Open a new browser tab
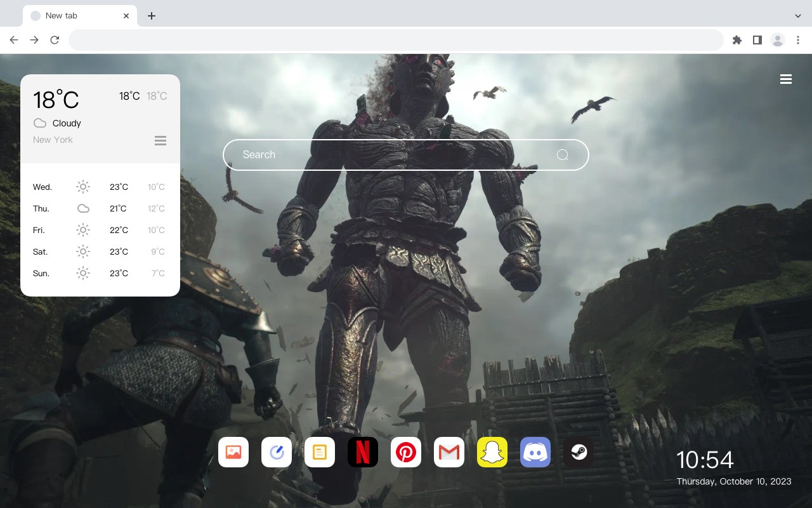This screenshot has width=812, height=508. point(151,16)
